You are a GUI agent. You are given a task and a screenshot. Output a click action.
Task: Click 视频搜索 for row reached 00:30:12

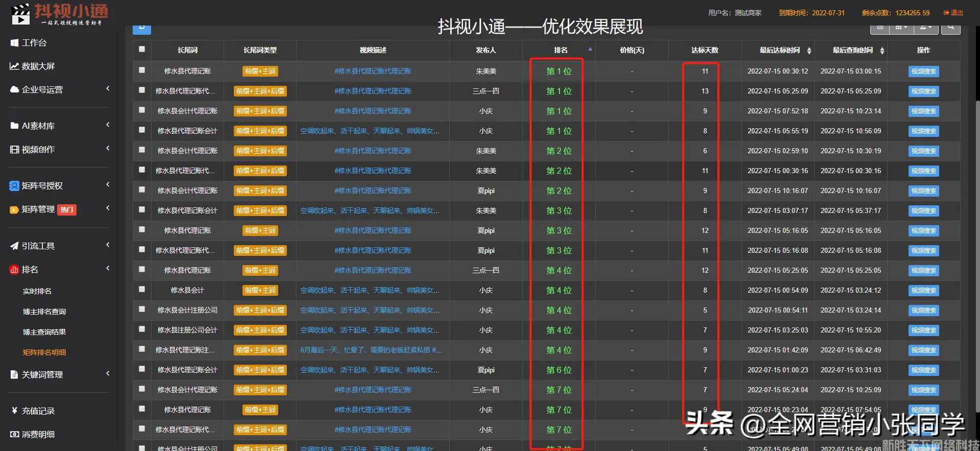[x=924, y=72]
